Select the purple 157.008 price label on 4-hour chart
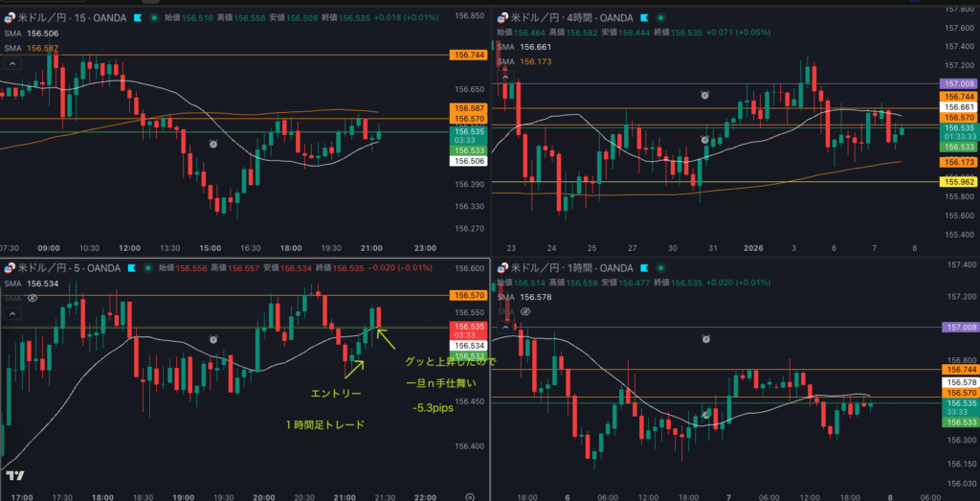The image size is (980, 501). (x=959, y=84)
